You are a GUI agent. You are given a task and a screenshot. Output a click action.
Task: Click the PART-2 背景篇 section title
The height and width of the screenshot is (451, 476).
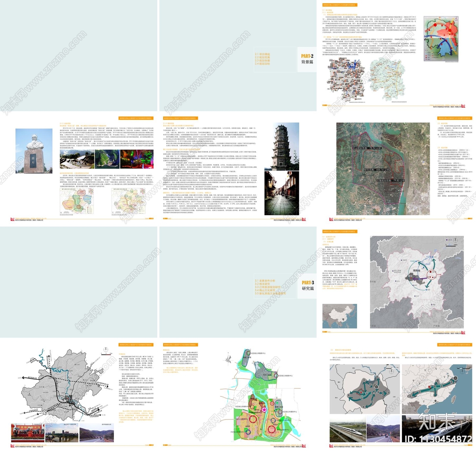[307, 59]
